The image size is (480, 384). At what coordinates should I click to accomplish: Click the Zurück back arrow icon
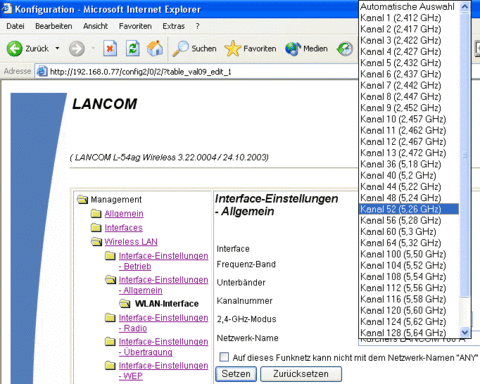[14, 49]
